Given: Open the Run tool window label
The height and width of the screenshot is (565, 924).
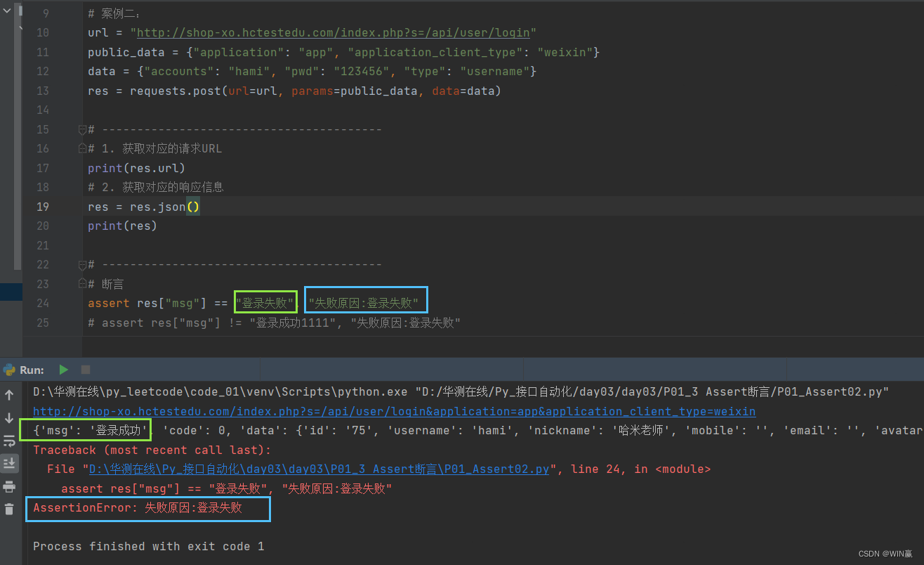Looking at the screenshot, I should tap(32, 370).
